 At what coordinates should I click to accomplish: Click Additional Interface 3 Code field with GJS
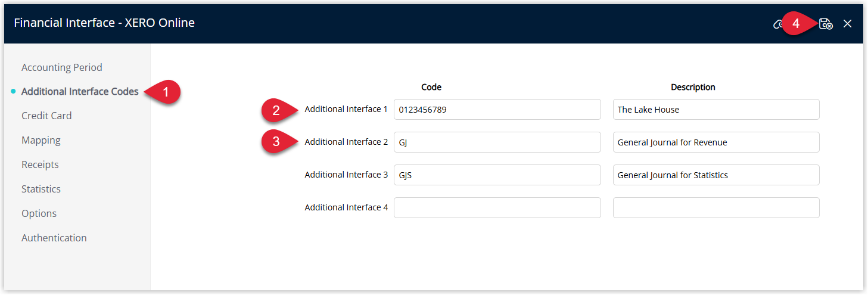[x=497, y=175]
